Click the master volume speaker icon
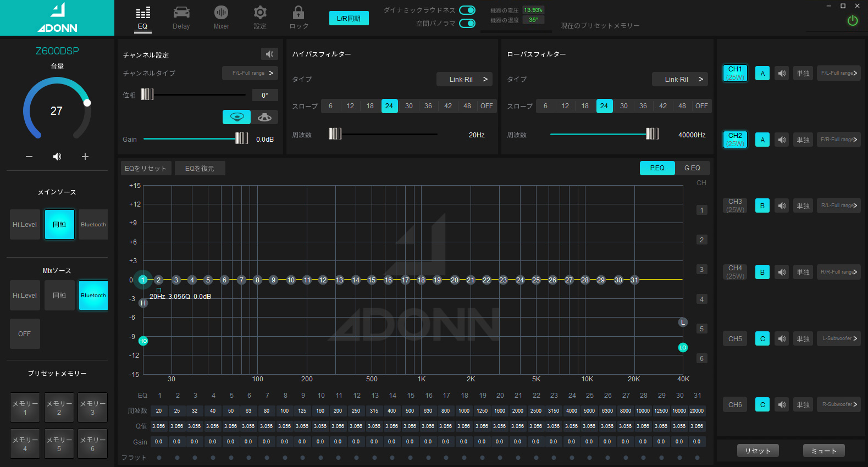 coord(57,157)
